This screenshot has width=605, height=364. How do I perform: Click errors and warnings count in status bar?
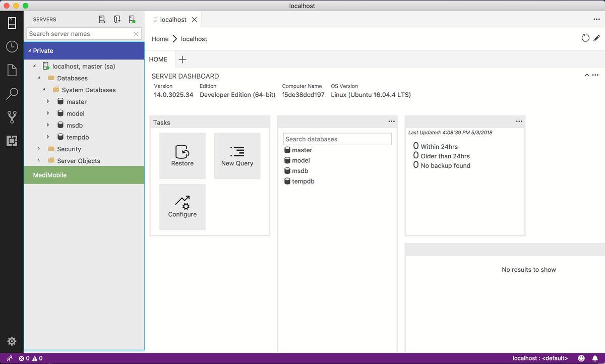[31, 358]
